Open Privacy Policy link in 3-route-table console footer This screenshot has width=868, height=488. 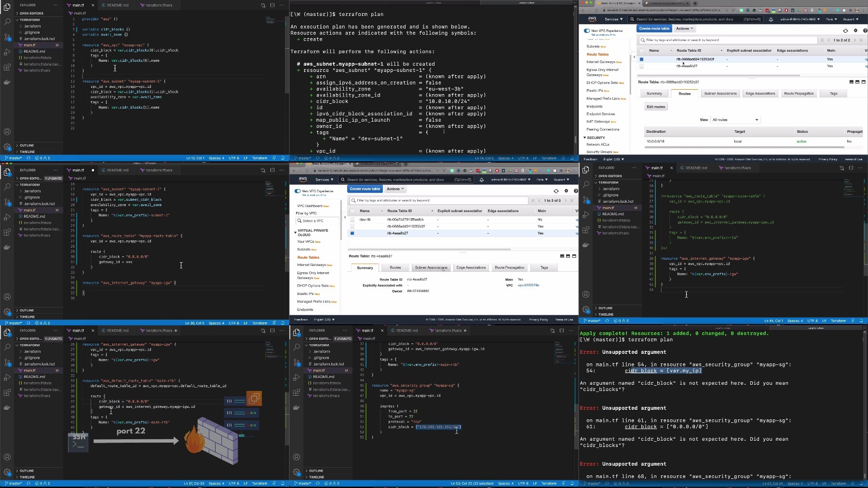[x=538, y=320]
